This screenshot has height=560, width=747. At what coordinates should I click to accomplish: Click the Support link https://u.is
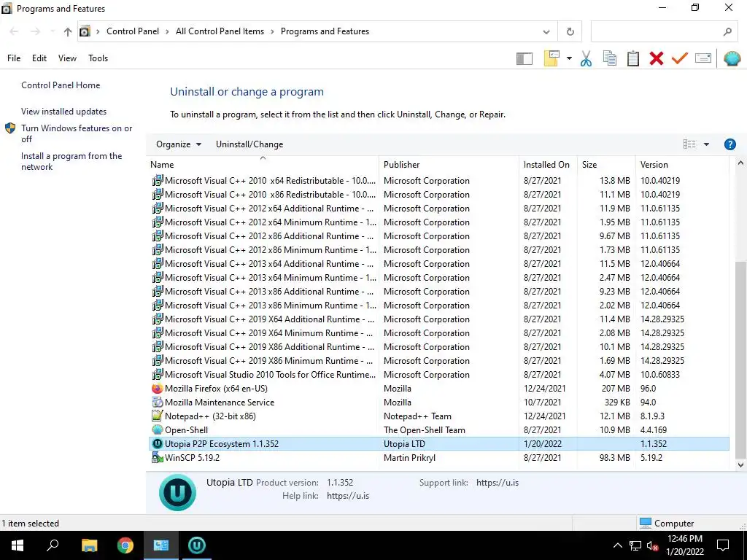(498, 483)
